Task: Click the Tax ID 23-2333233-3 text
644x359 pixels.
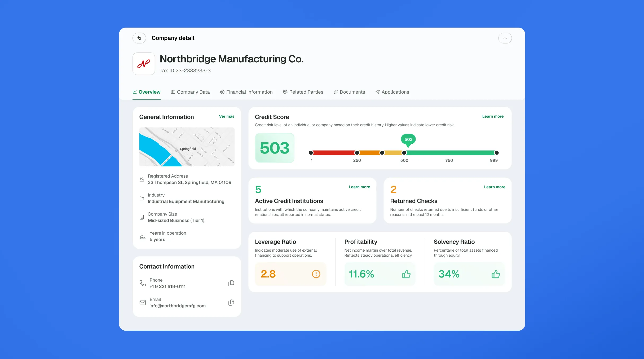Action: pyautogui.click(x=185, y=71)
